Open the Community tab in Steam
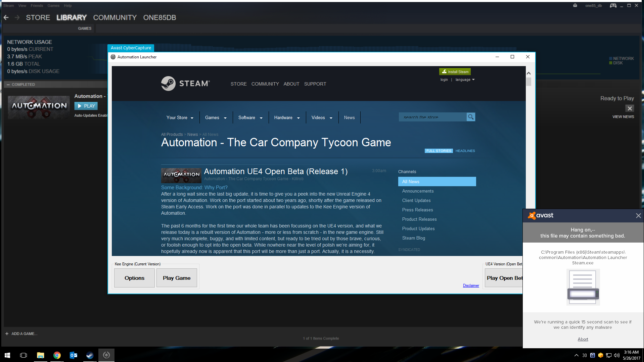 (114, 17)
